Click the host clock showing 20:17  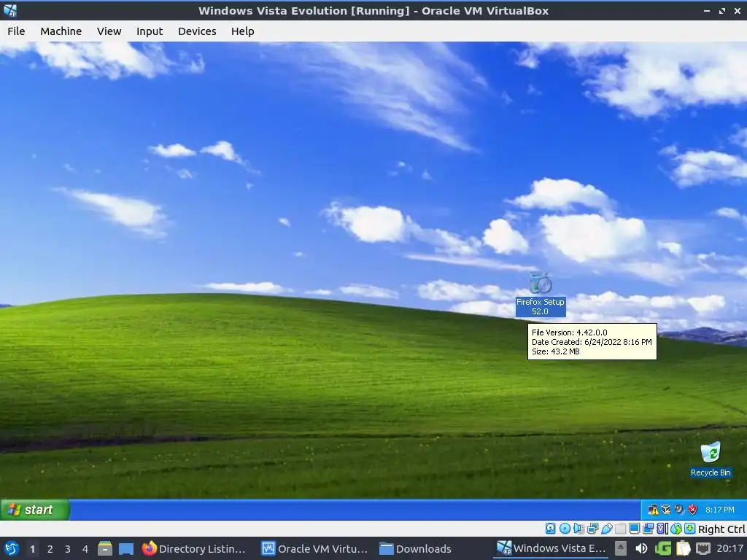(729, 548)
